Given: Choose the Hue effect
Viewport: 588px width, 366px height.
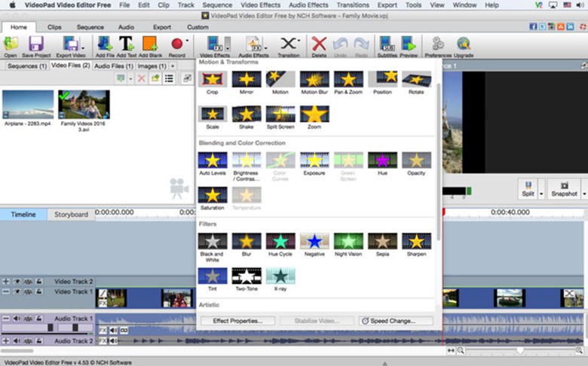Looking at the screenshot, I should tap(382, 160).
